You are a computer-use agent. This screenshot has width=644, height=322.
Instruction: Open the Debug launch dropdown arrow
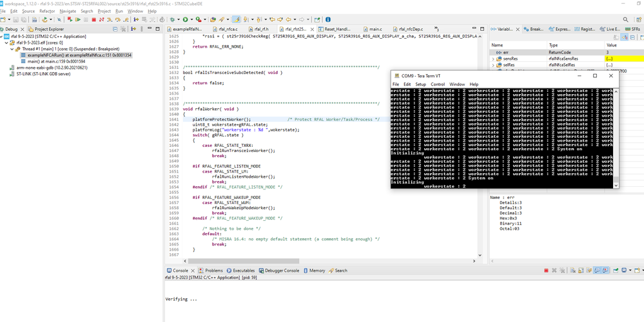point(179,19)
